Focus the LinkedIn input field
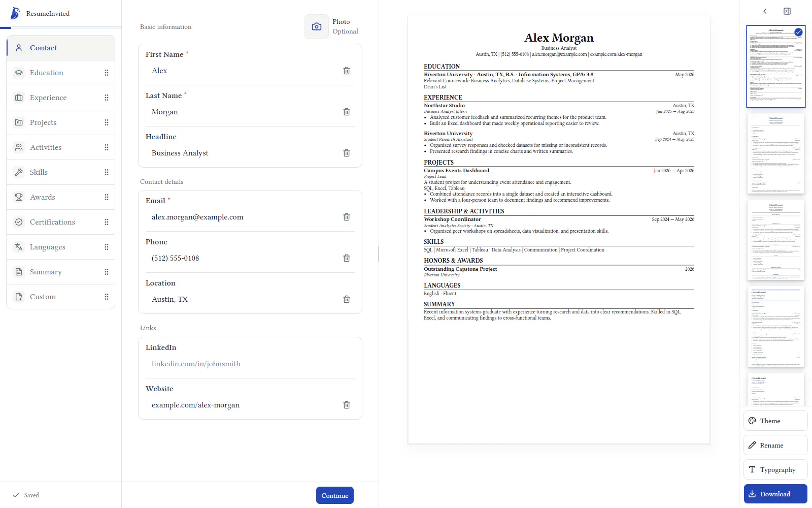Image resolution: width=812 pixels, height=508 pixels. [x=250, y=364]
